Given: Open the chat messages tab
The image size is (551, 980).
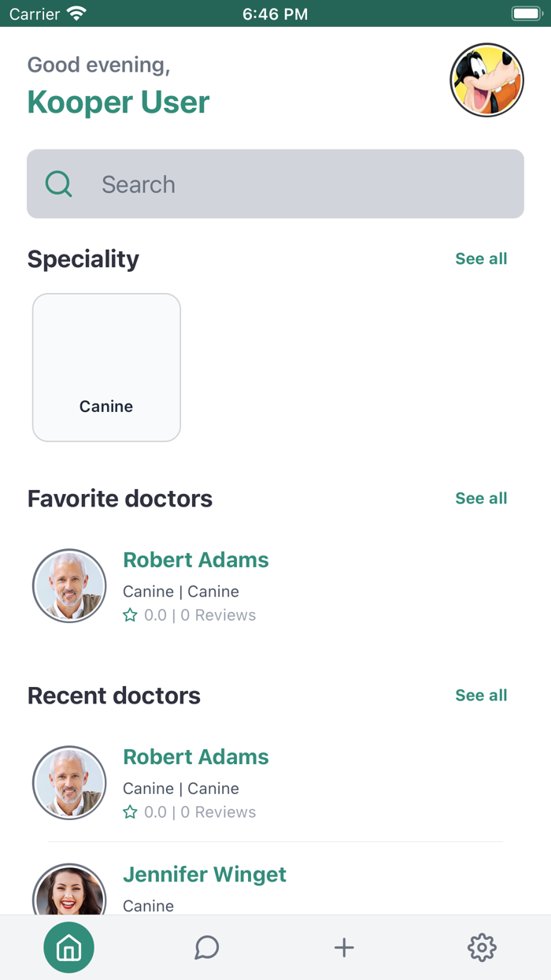Looking at the screenshot, I should tap(206, 947).
